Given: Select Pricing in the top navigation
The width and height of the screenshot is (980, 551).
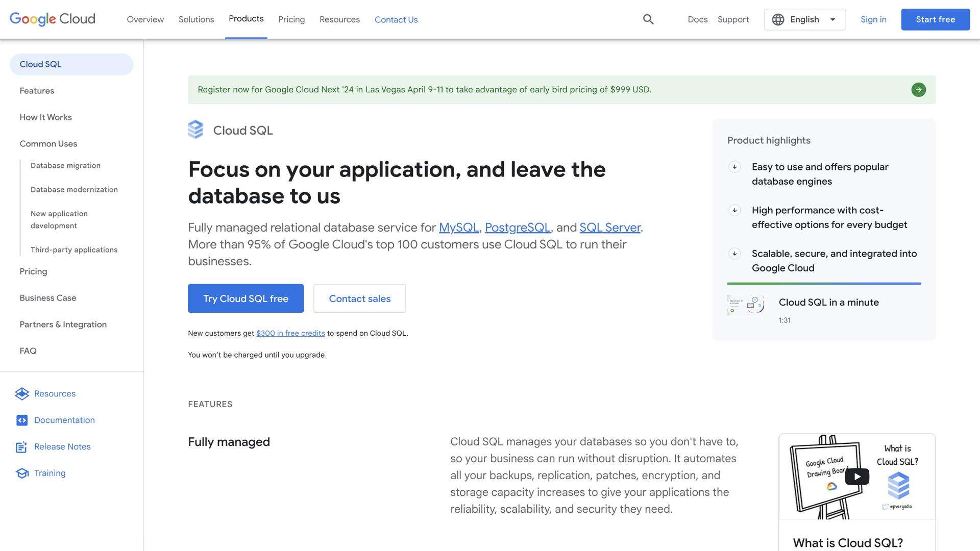Looking at the screenshot, I should tap(291, 19).
